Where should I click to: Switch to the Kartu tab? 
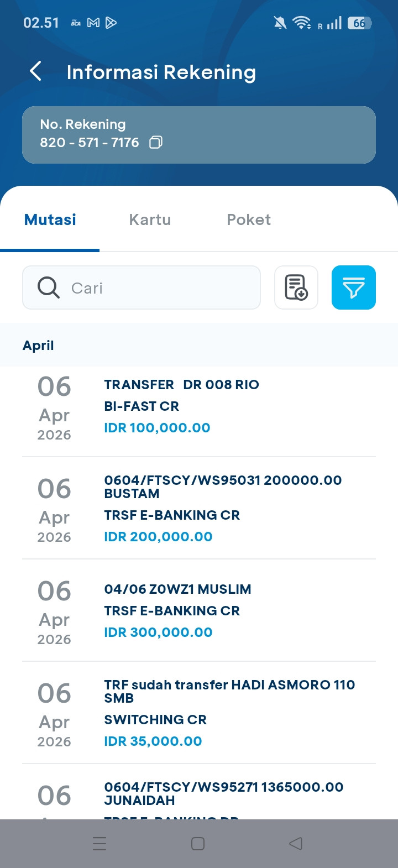point(150,219)
